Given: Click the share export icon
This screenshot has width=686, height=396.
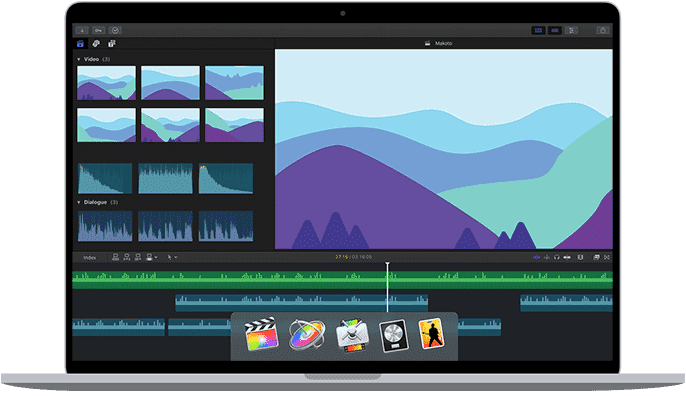Looking at the screenshot, I should (x=603, y=30).
